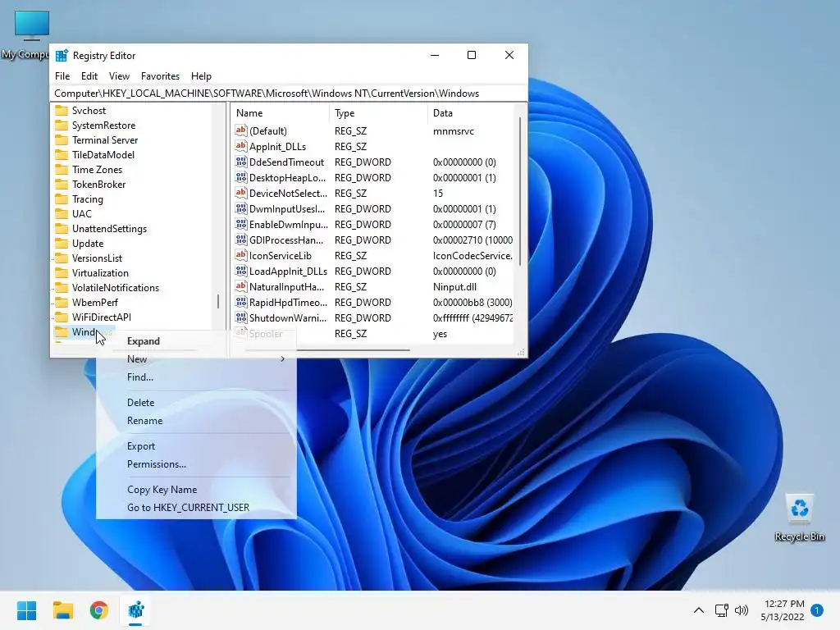
Task: Click the AppInit_DLLs string value icon
Action: coord(241,146)
